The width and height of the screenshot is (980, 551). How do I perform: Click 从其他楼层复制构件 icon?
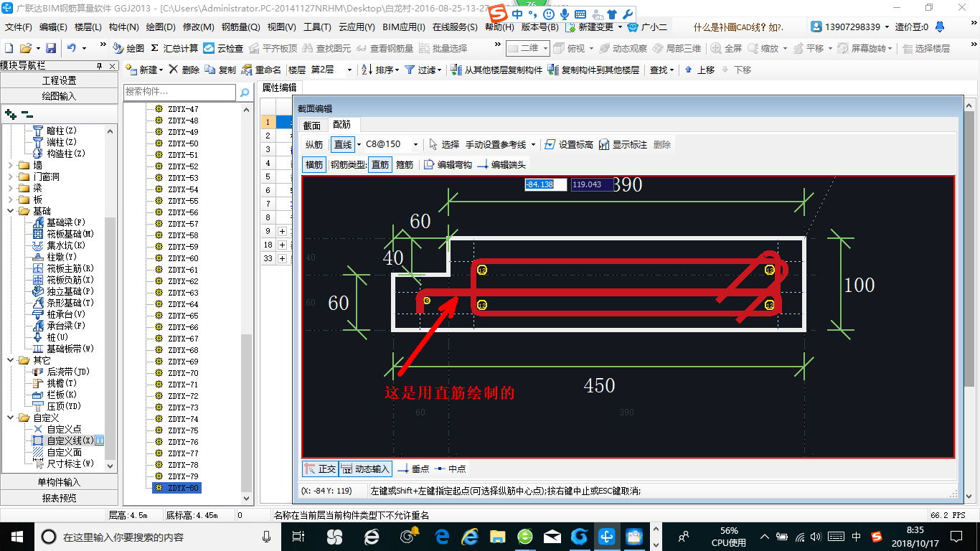coord(496,70)
